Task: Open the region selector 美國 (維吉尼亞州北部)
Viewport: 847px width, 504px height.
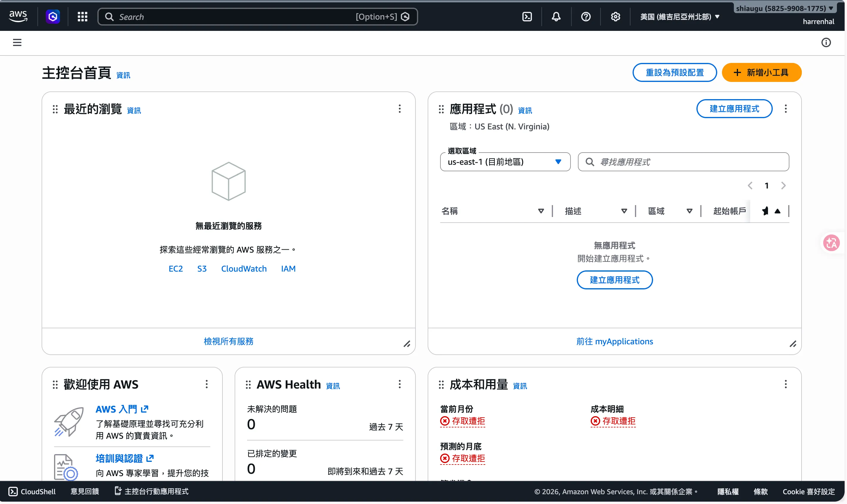Action: click(680, 17)
